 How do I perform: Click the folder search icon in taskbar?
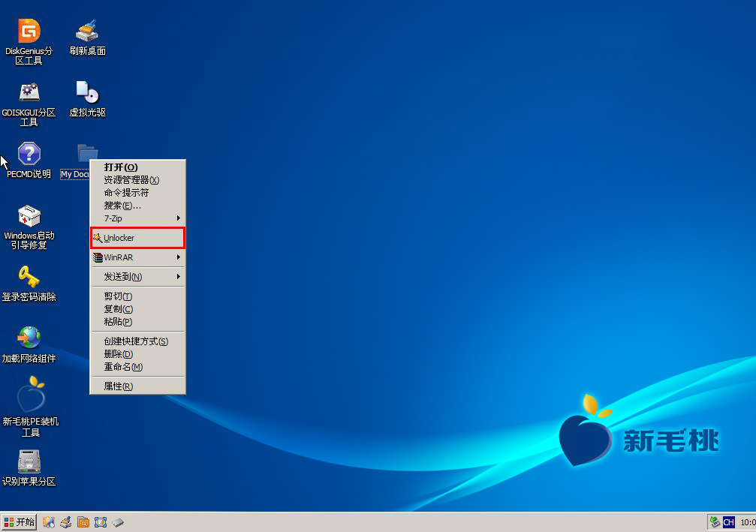[83, 522]
